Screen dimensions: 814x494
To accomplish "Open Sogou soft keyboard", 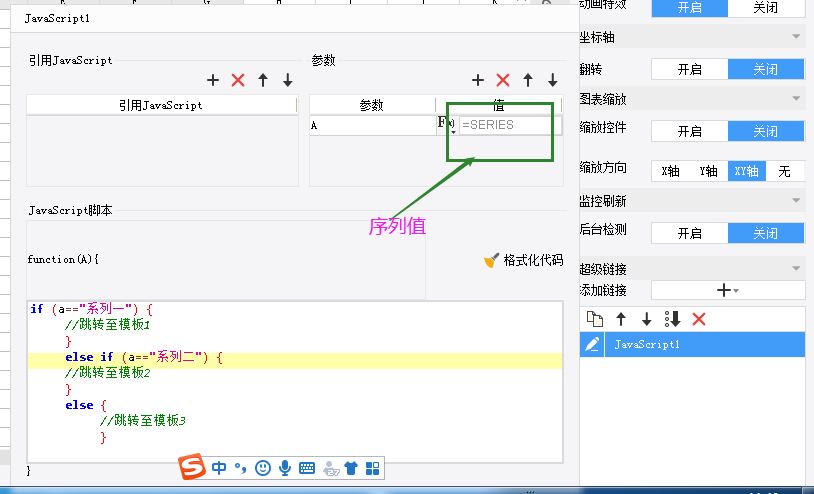I will [307, 468].
